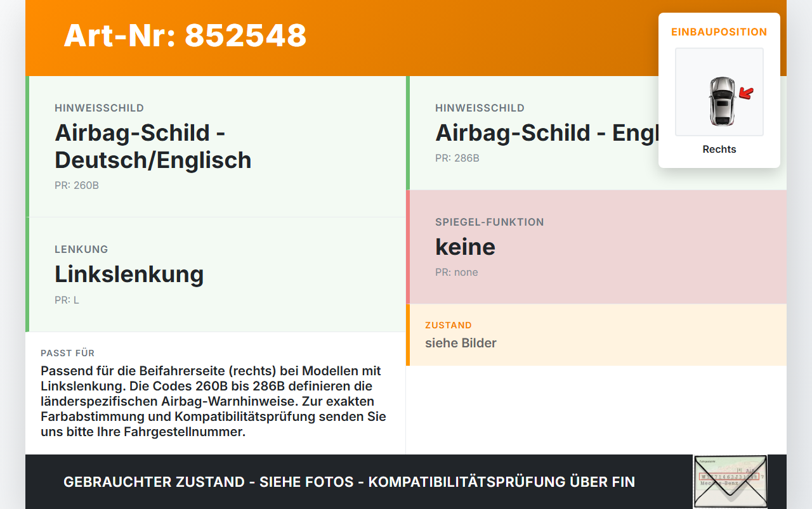Click the PR: 286B code

point(457,158)
